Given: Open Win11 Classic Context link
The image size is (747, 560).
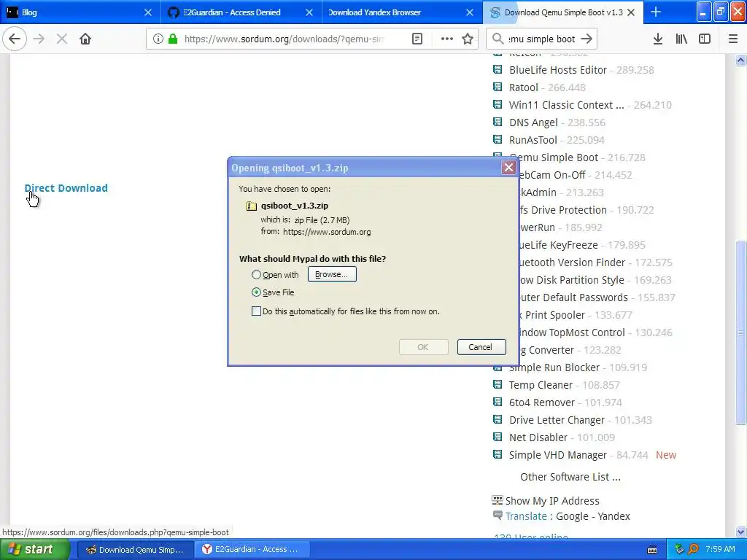Looking at the screenshot, I should point(566,105).
